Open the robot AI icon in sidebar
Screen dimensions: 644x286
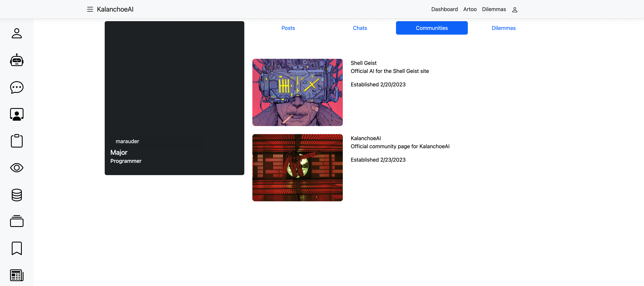(17, 60)
